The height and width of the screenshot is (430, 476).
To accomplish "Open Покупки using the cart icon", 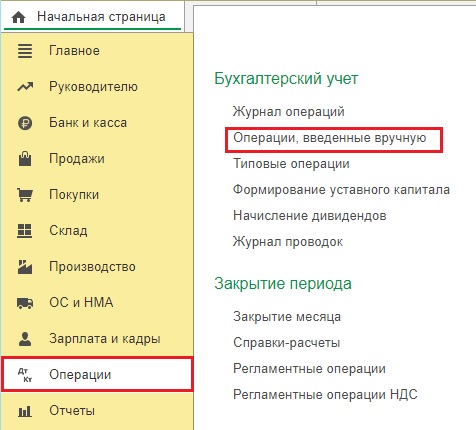I will tap(25, 195).
